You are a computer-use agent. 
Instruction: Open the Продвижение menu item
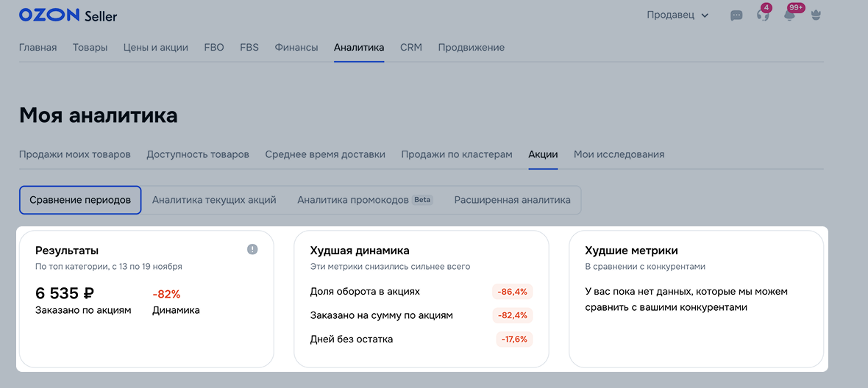(471, 48)
